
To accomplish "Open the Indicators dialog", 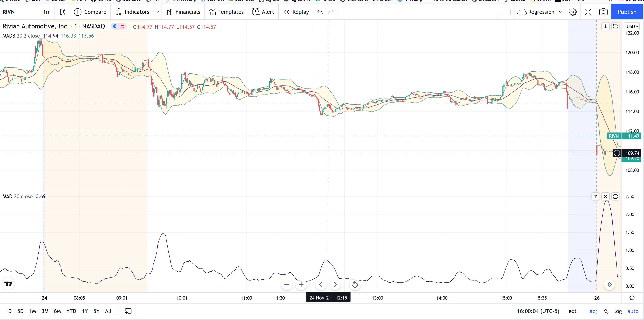I will (132, 12).
